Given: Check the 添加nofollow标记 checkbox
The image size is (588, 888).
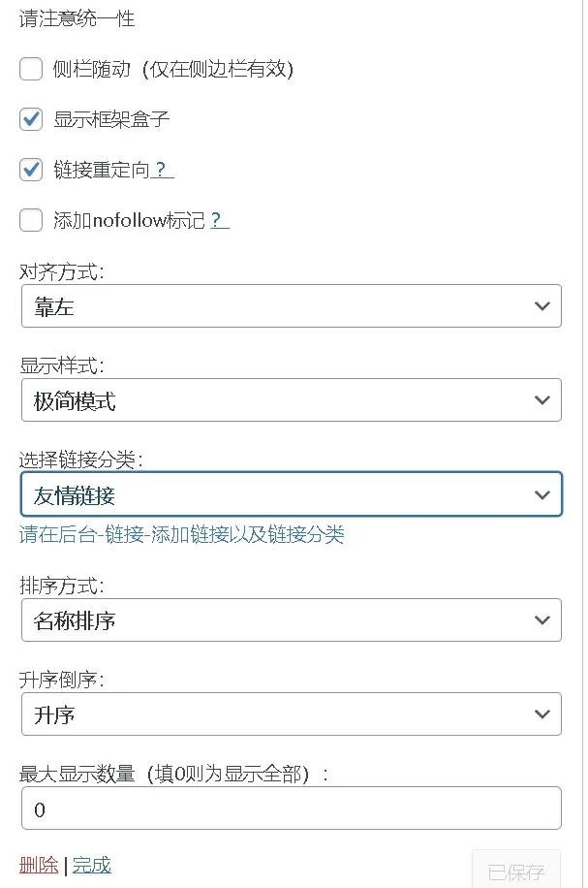Looking at the screenshot, I should coord(30,220).
